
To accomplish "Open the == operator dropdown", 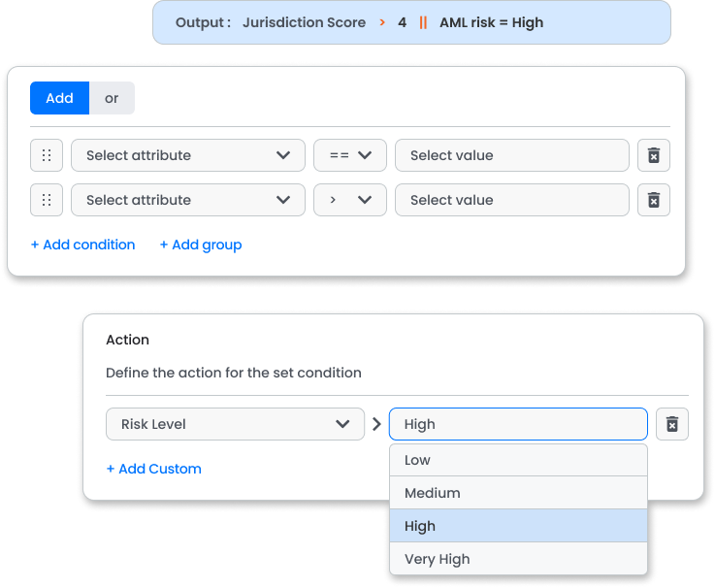I will click(x=350, y=155).
